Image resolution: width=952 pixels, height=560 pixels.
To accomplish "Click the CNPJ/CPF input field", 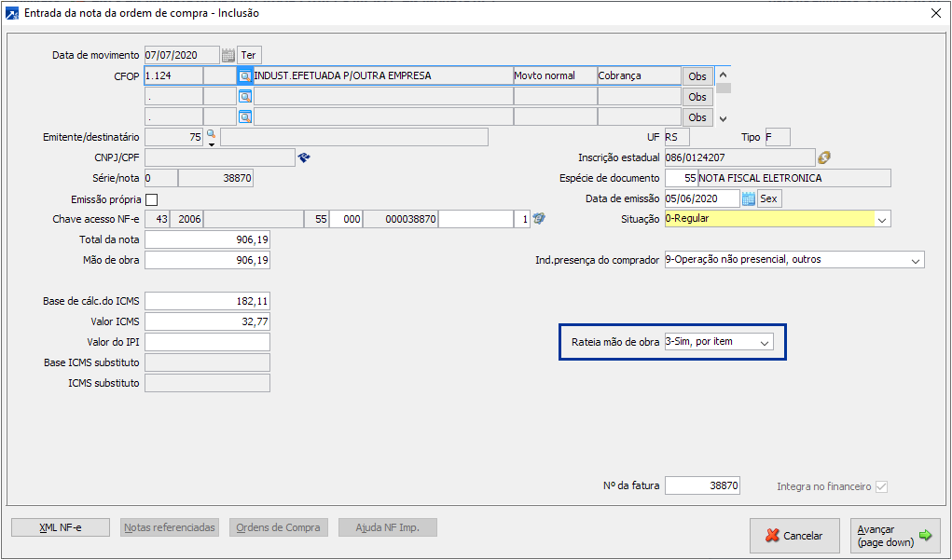I will 220,157.
